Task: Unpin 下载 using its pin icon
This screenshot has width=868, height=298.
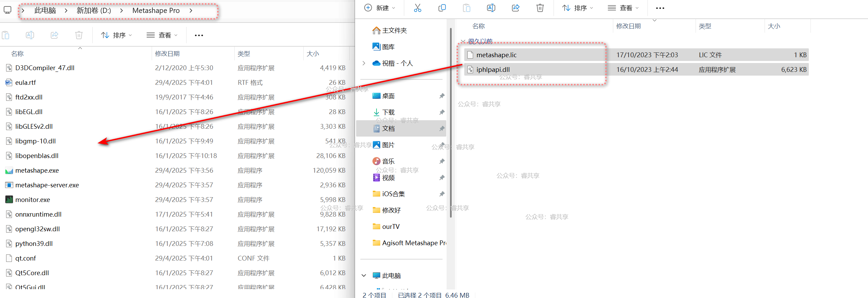Action: click(441, 112)
